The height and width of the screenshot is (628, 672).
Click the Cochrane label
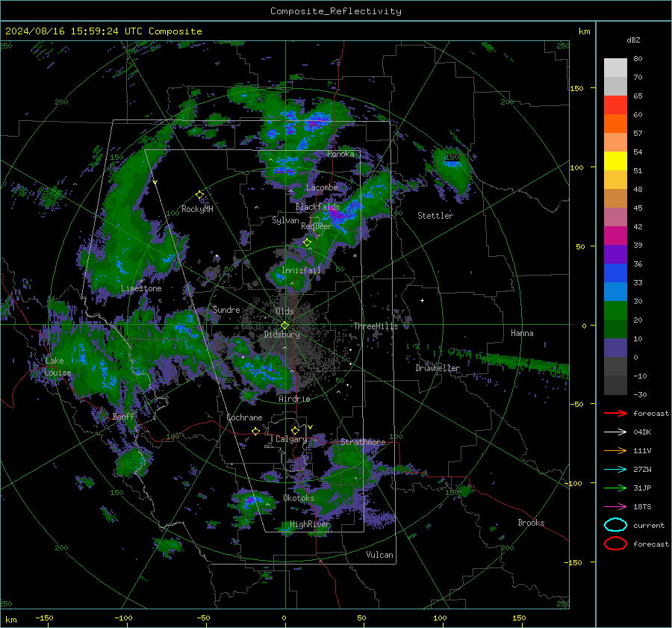click(x=244, y=417)
